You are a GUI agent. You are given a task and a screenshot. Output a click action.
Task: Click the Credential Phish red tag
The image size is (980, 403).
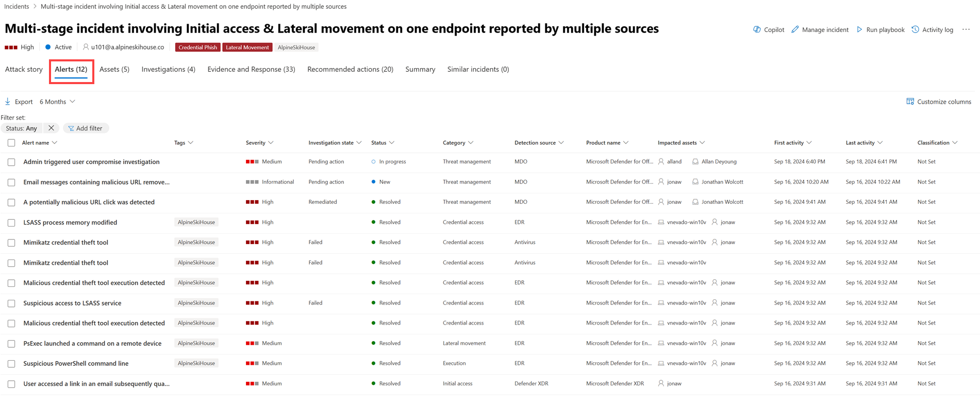197,47
